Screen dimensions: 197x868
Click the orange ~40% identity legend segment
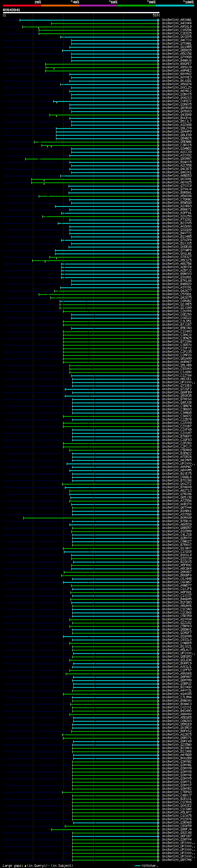[60, 6]
